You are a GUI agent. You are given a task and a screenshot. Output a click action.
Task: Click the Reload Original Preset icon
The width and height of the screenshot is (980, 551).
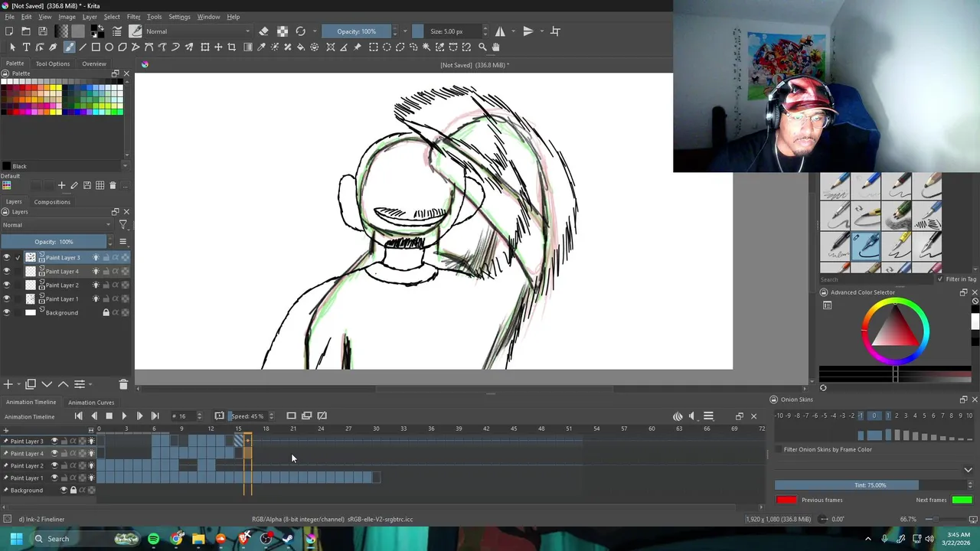(301, 31)
